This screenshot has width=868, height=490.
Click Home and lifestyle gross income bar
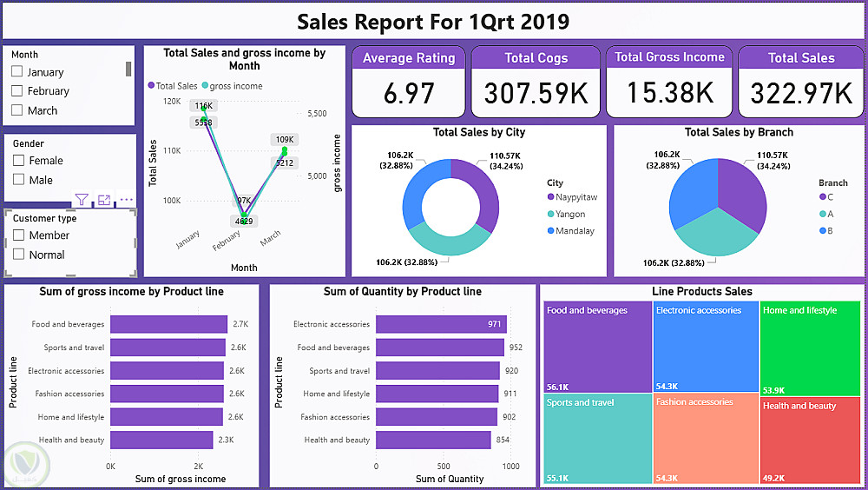[x=167, y=417]
